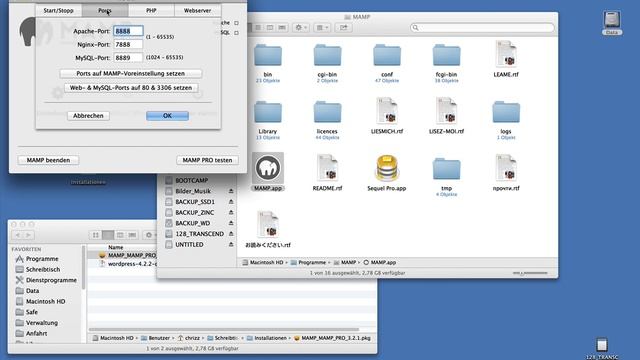Select the conf folder icon

(387, 55)
